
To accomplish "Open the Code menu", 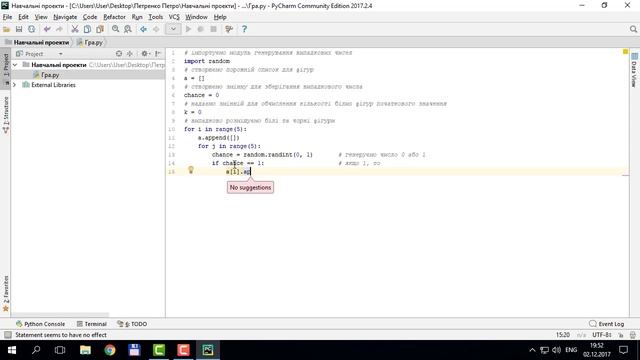I will click(90, 17).
